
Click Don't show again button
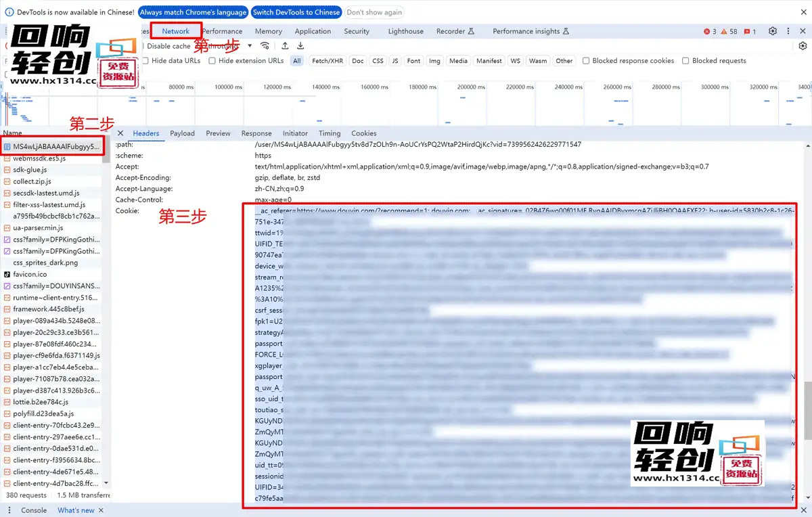374,12
